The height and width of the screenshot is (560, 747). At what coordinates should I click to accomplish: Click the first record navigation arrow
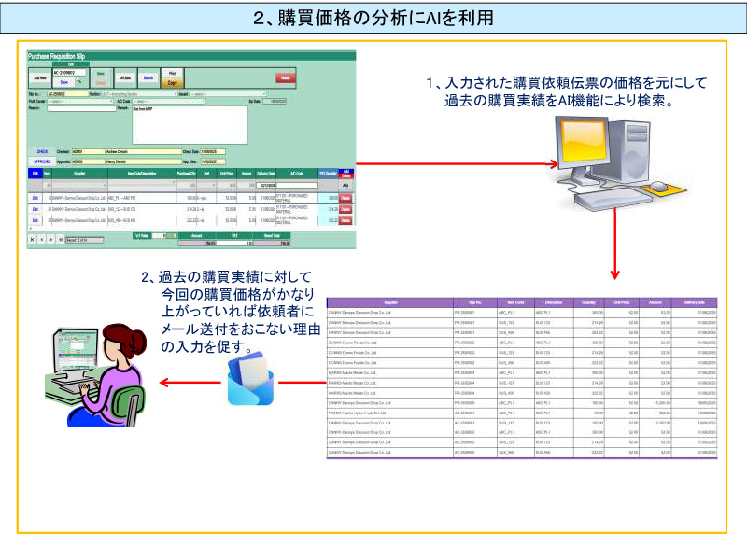click(x=33, y=239)
